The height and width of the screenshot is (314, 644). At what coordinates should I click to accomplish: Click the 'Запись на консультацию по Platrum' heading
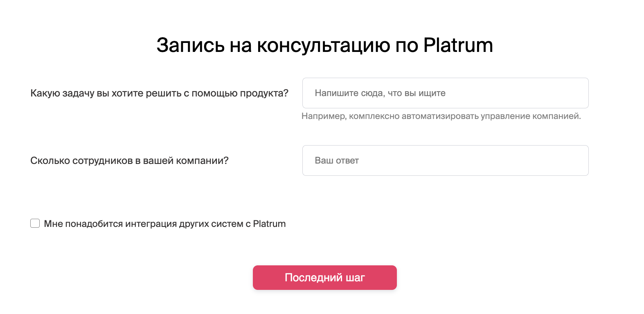pyautogui.click(x=324, y=45)
